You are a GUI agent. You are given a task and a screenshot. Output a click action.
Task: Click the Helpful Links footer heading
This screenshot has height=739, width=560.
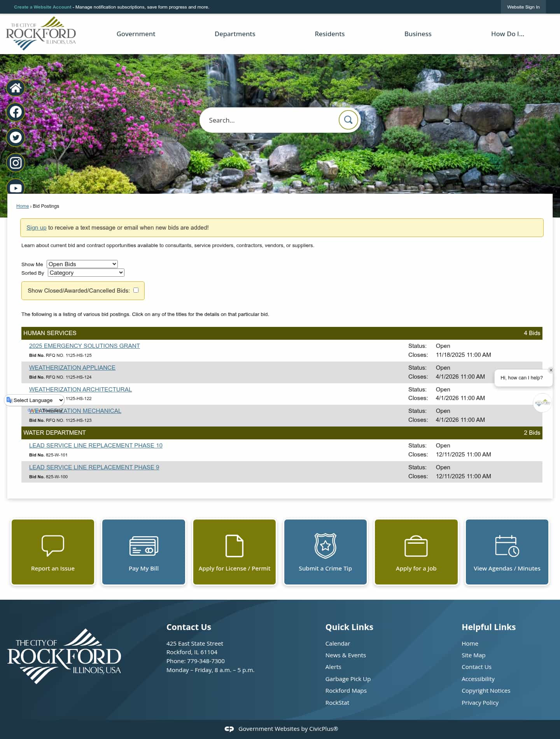488,627
